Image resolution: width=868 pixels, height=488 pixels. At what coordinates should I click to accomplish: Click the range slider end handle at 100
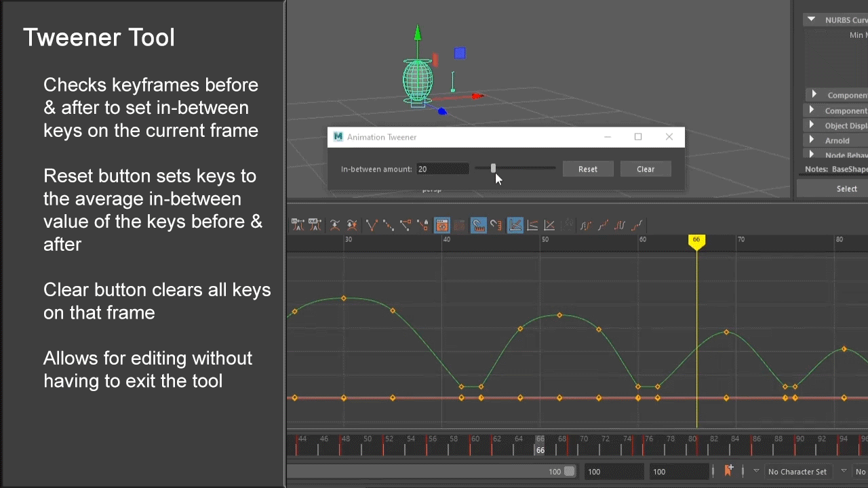570,471
